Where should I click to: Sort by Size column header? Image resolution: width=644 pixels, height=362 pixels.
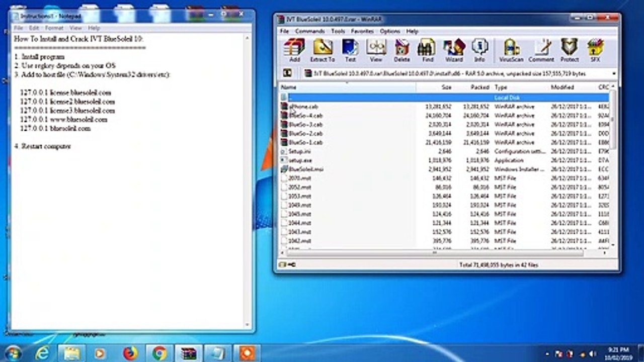coord(434,87)
